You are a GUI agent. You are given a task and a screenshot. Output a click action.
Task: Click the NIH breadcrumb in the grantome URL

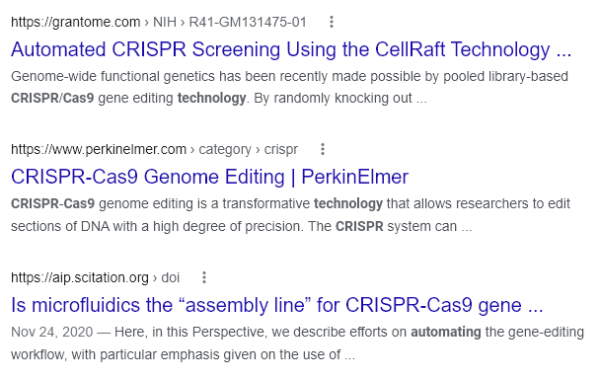click(x=165, y=22)
